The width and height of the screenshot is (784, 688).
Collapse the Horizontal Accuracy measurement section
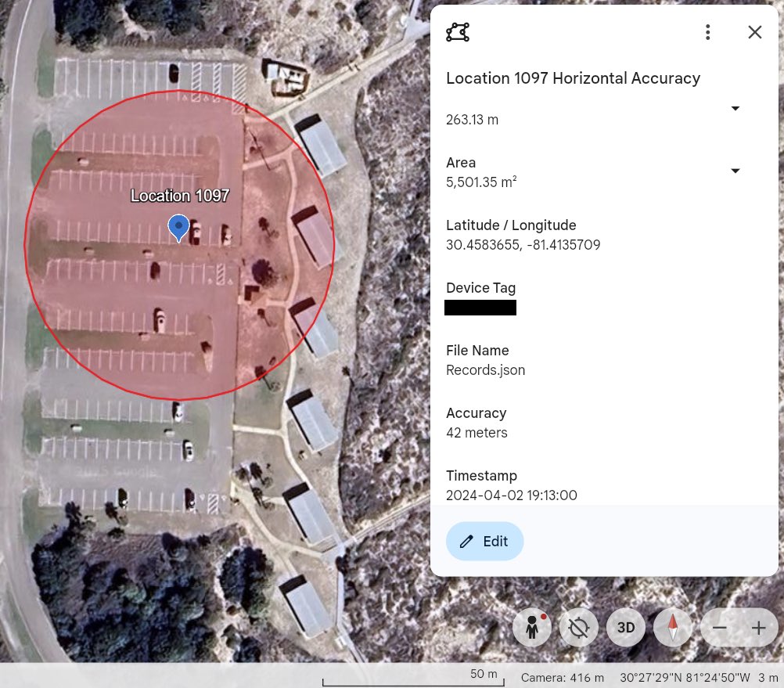click(735, 109)
